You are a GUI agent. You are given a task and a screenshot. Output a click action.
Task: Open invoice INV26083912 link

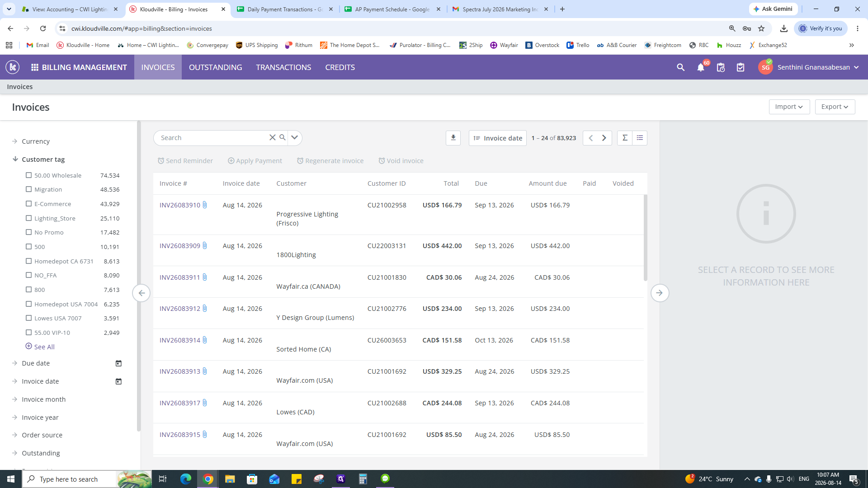pyautogui.click(x=179, y=309)
